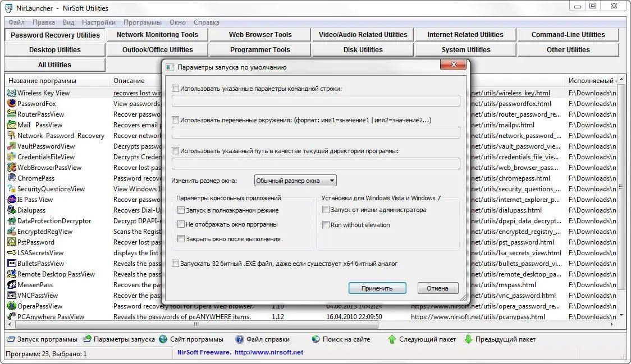This screenshot has width=631, height=364.
Task: Click the Dialupass program icon
Action: 12,210
